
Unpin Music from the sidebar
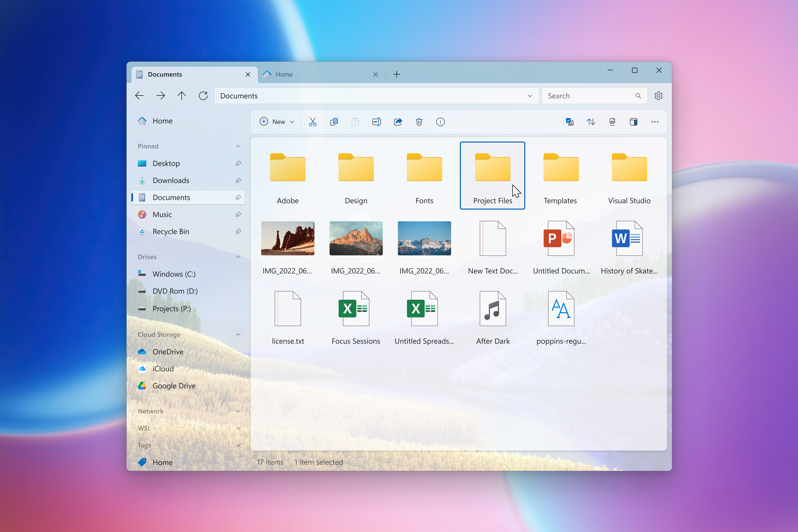click(x=238, y=214)
